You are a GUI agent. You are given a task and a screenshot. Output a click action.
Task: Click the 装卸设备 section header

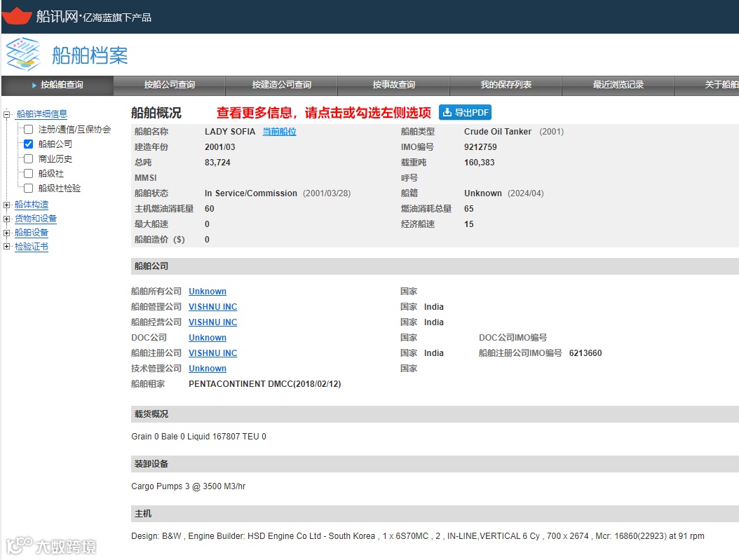coord(435,464)
